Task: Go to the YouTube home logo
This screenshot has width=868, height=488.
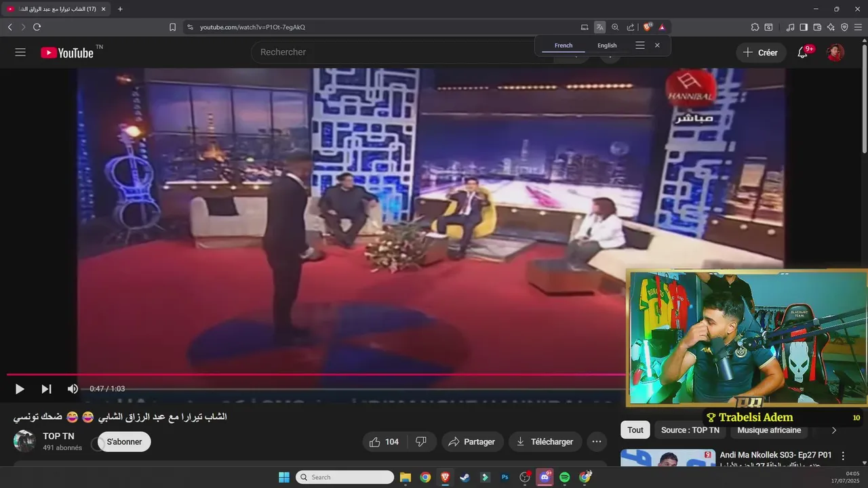Action: point(67,53)
